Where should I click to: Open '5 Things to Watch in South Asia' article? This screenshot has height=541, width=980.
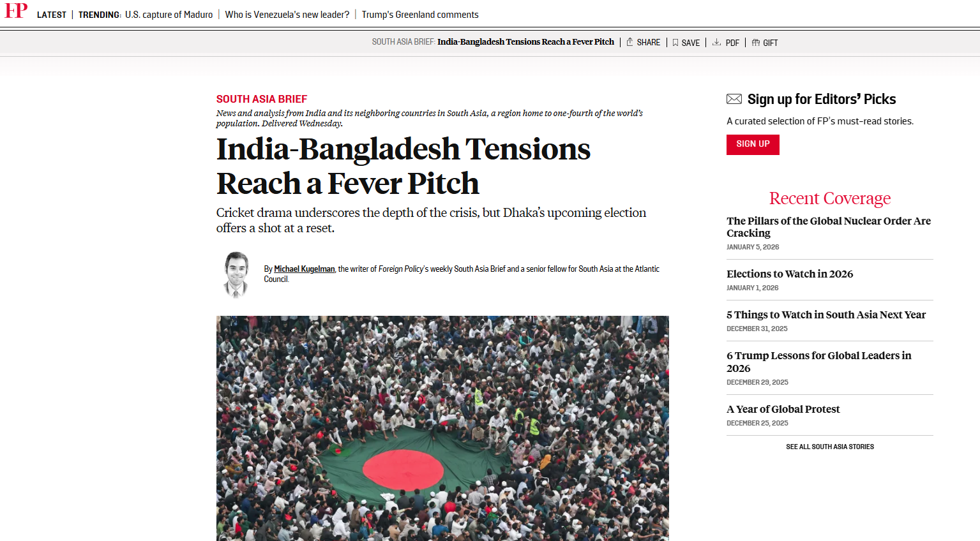826,315
